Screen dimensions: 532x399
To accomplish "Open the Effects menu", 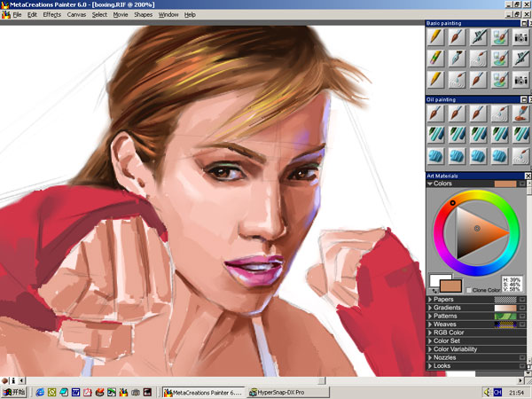I will [x=51, y=15].
